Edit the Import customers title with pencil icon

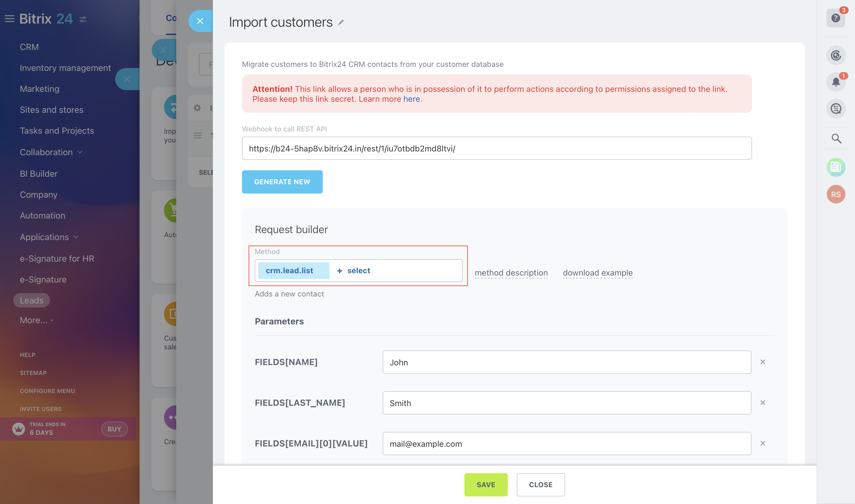tap(341, 22)
